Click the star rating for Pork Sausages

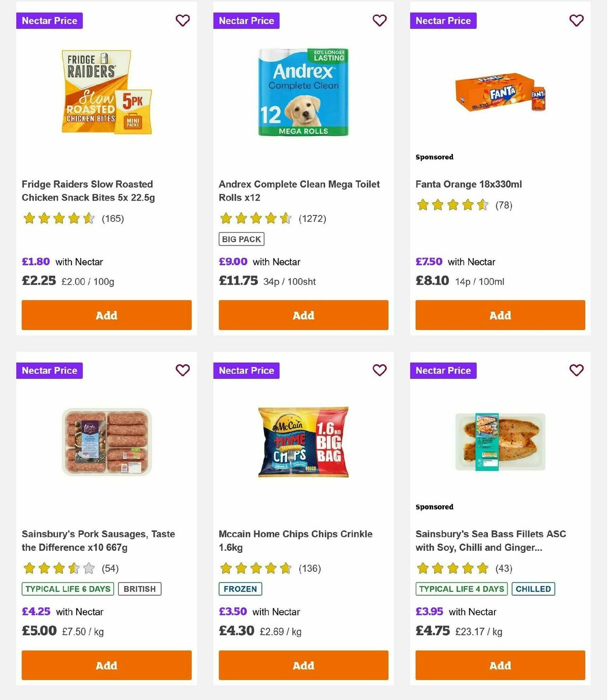pyautogui.click(x=59, y=568)
